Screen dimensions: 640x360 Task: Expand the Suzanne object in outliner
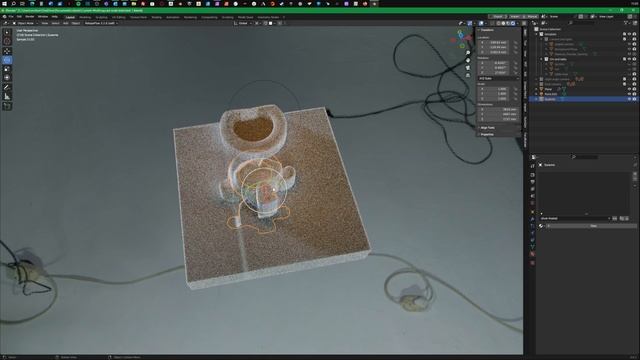tap(537, 99)
